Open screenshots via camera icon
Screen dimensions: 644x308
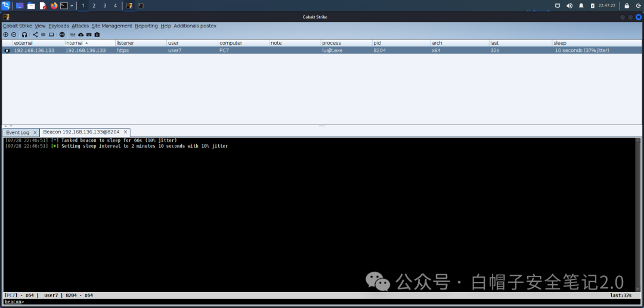click(x=97, y=35)
